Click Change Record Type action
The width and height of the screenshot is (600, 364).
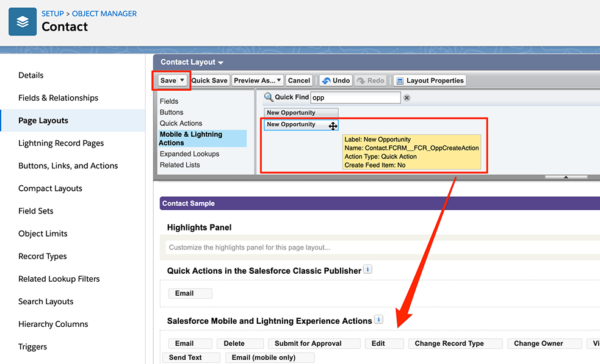[x=455, y=343]
